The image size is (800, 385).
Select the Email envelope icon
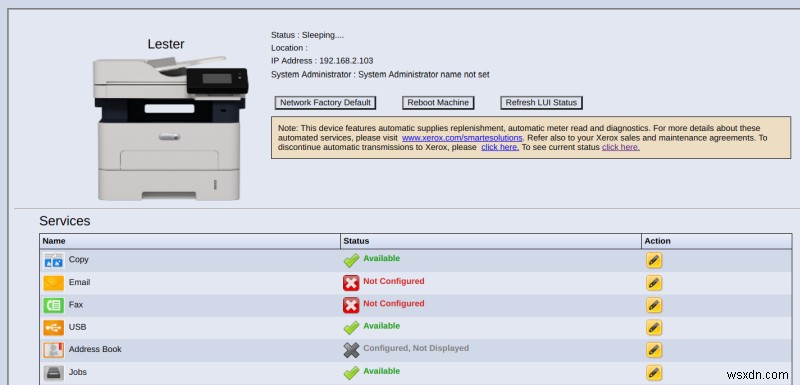pos(54,283)
